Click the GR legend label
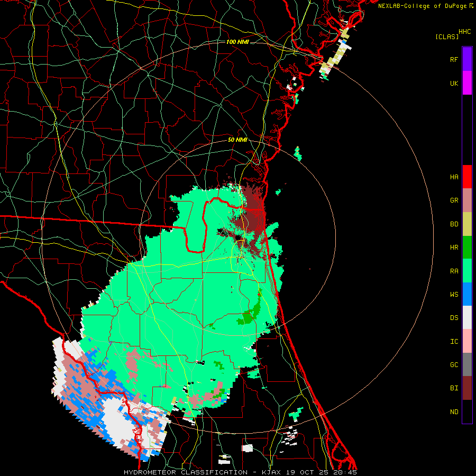This screenshot has height=476, width=476. (454, 200)
